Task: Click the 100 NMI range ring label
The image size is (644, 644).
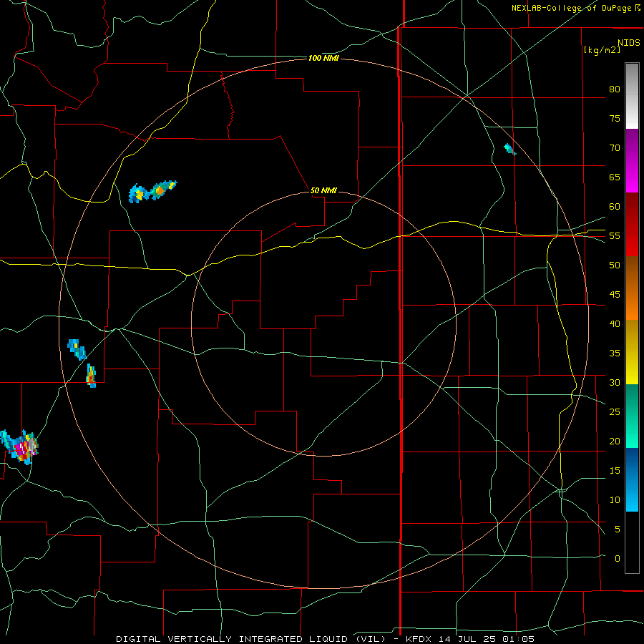Action: (323, 59)
